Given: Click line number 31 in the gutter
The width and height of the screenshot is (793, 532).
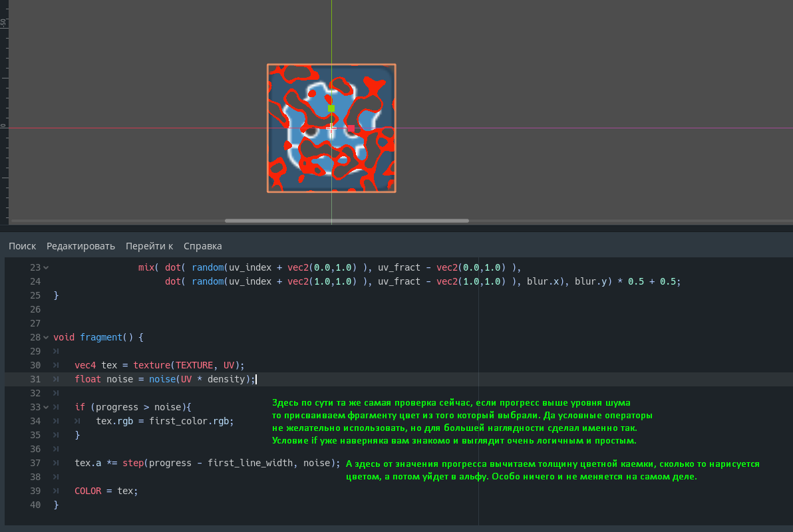Looking at the screenshot, I should click(x=35, y=379).
